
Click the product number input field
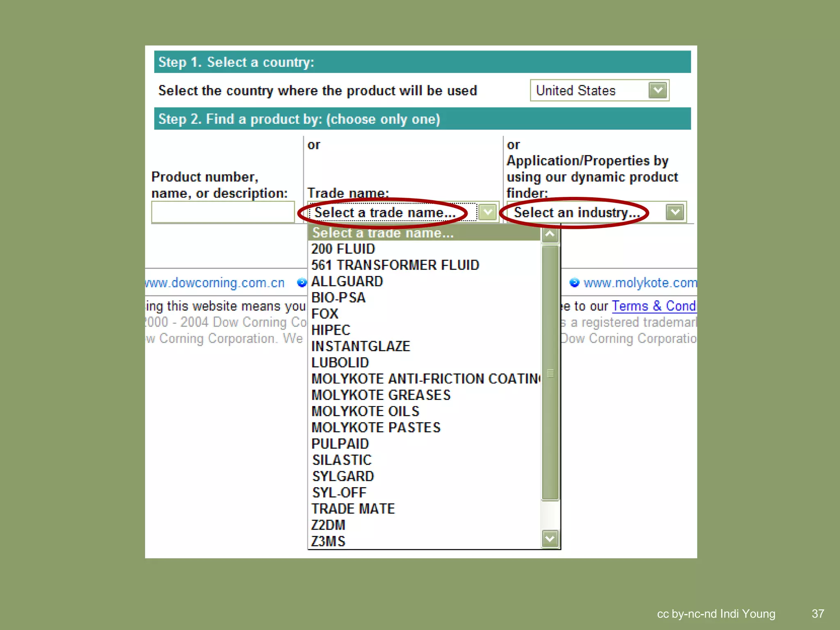pos(223,212)
